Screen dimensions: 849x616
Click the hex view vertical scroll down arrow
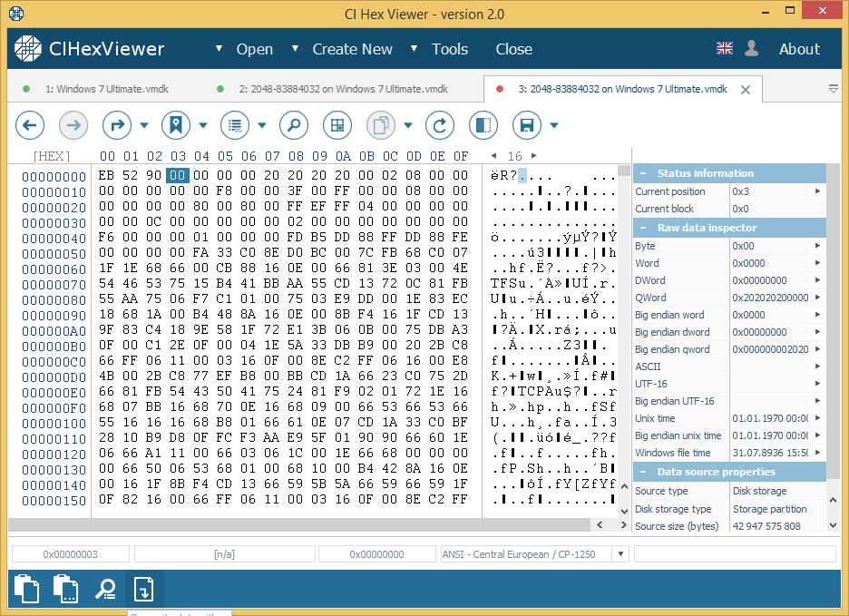click(x=624, y=511)
